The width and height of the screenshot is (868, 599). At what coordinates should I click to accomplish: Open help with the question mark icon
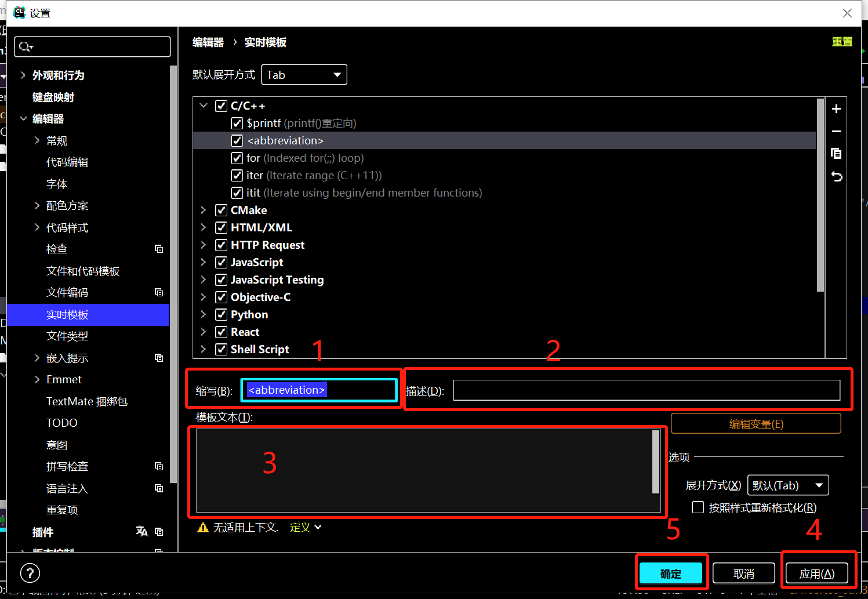30,573
